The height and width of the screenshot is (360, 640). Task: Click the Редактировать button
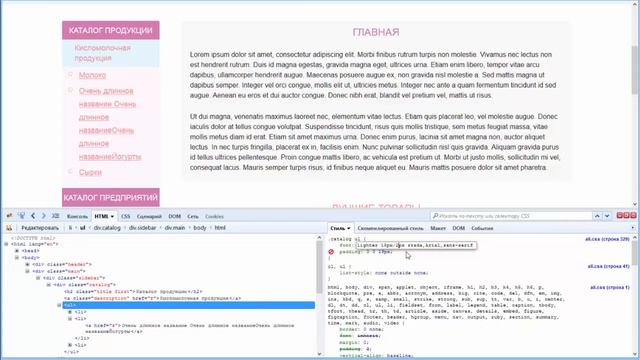click(40, 228)
